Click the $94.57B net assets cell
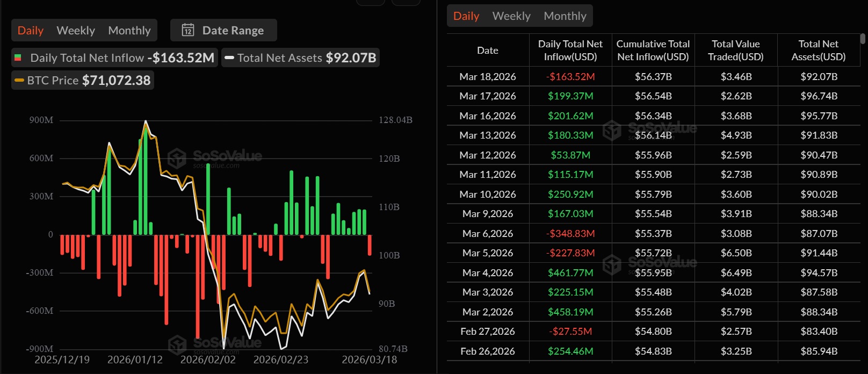The width and height of the screenshot is (868, 374). tap(819, 273)
